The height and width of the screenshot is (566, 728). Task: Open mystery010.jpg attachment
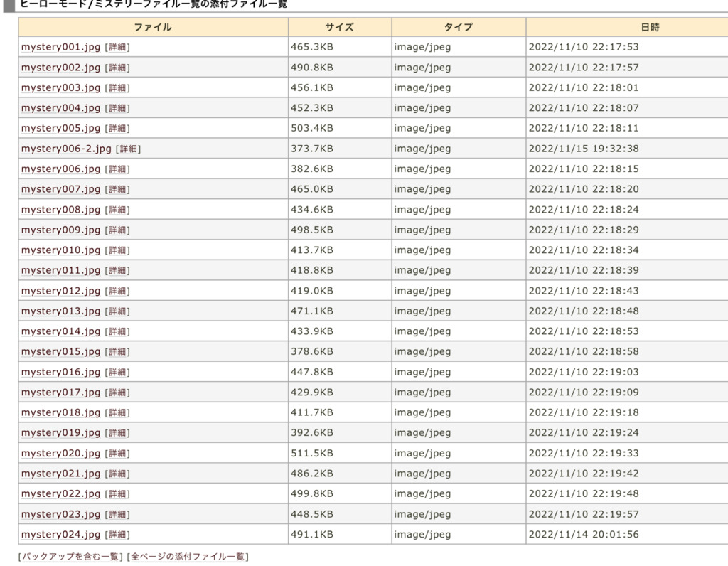point(60,251)
